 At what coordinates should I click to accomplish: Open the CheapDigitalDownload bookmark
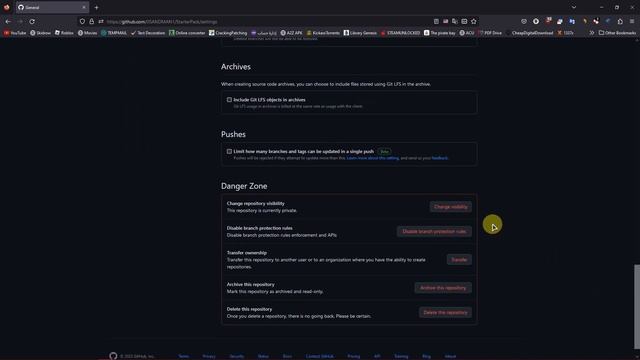pyautogui.click(x=529, y=33)
